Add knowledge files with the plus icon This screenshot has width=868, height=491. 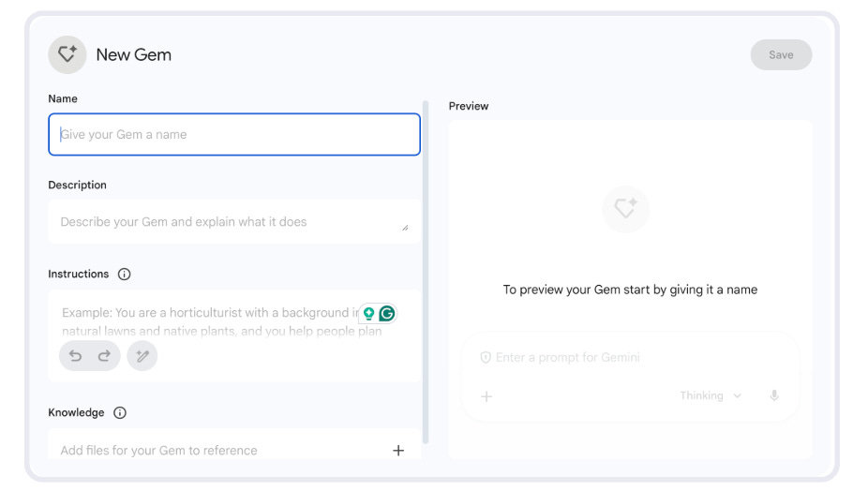[x=398, y=451]
